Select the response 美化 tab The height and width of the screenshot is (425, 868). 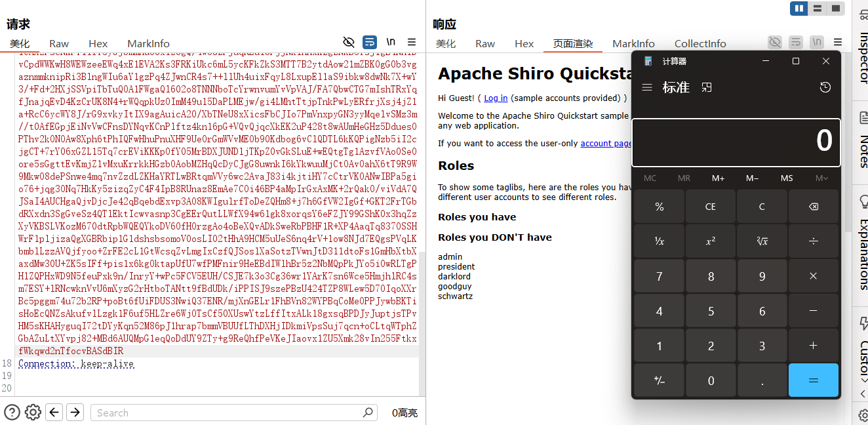(446, 43)
